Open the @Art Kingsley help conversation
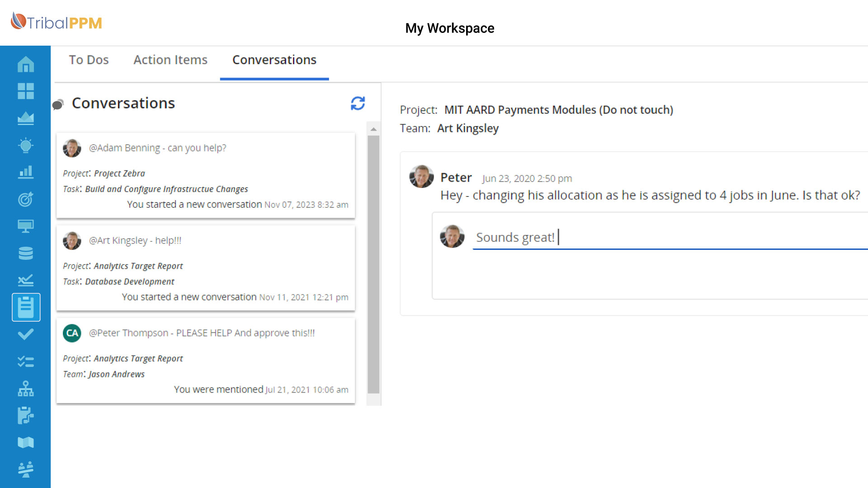This screenshot has height=488, width=868. pyautogui.click(x=206, y=268)
